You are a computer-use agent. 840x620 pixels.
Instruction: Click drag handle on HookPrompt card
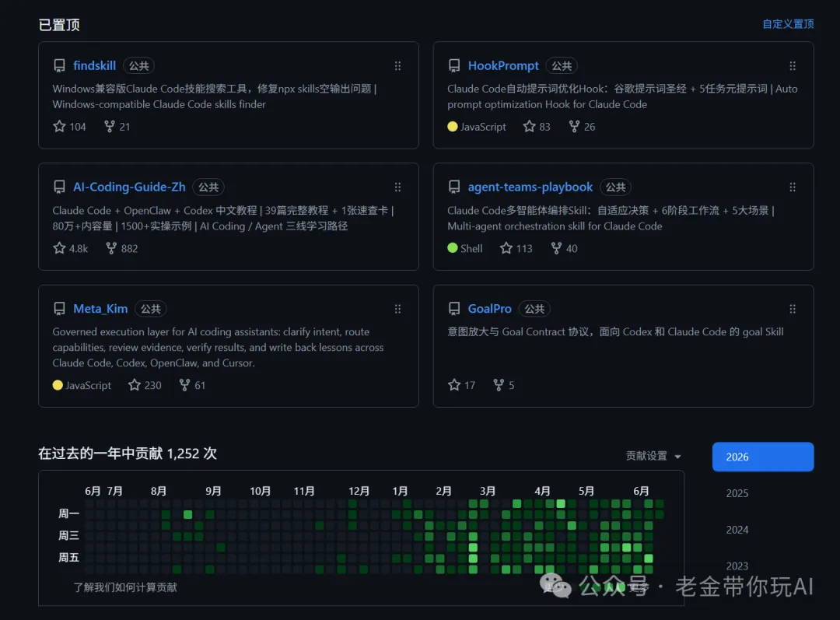click(793, 65)
